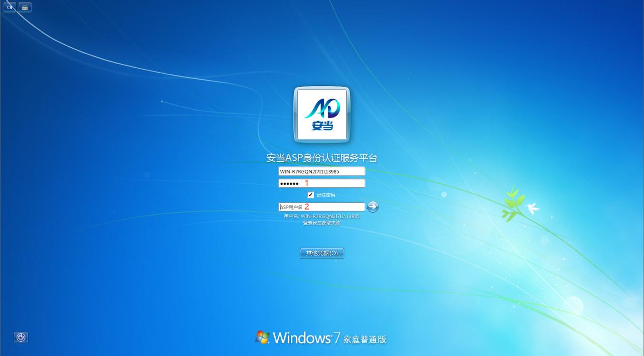Click the blue arrow login submit button
This screenshot has width=644, height=356.
(373, 206)
